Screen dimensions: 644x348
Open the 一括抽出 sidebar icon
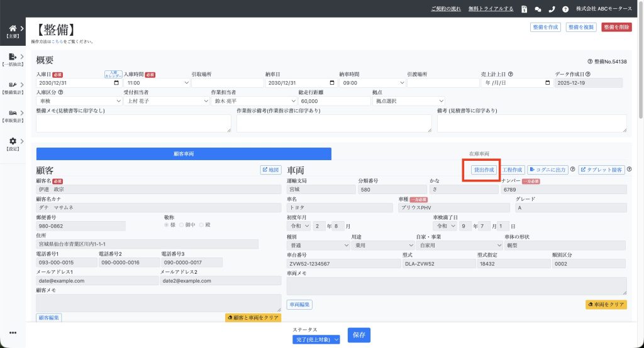coord(13,57)
